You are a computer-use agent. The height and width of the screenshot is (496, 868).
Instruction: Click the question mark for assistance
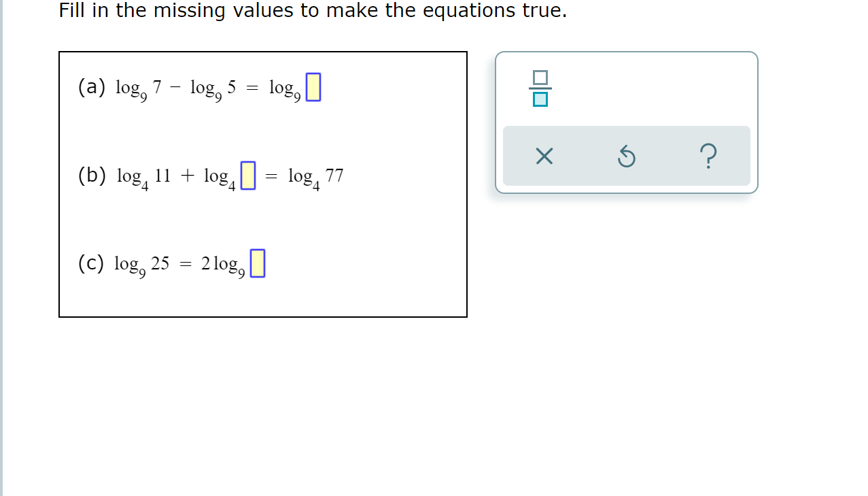click(x=709, y=156)
